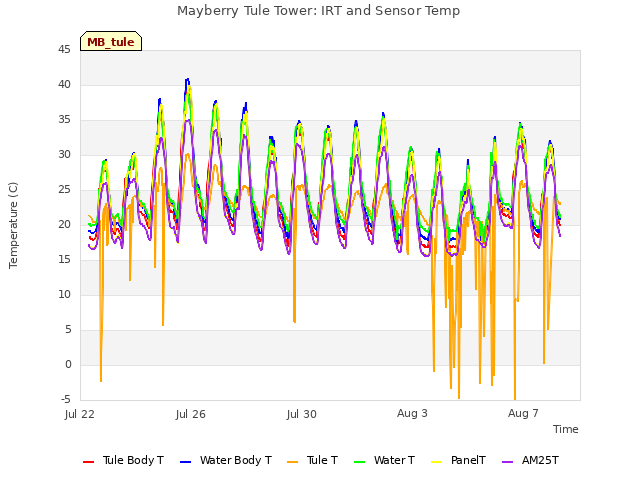Click the 10 y-axis tick label
Image resolution: width=640 pixels, height=480 pixels.
coord(64,295)
